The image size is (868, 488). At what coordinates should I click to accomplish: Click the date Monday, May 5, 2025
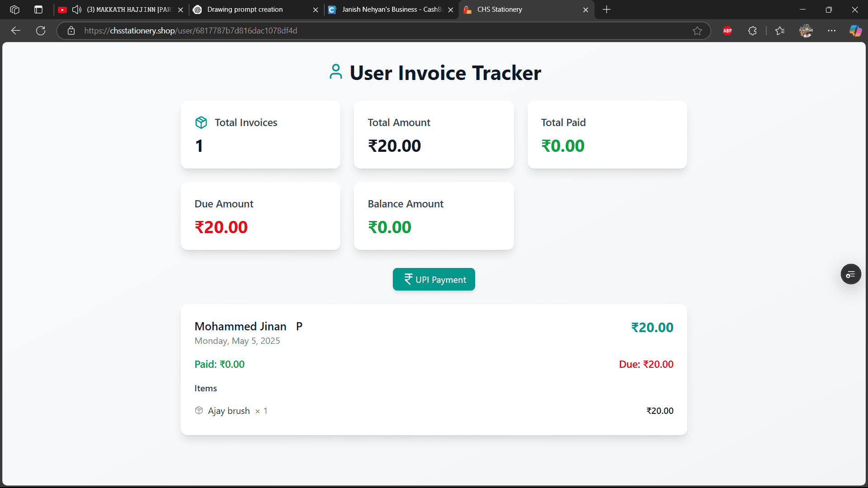[237, 341]
